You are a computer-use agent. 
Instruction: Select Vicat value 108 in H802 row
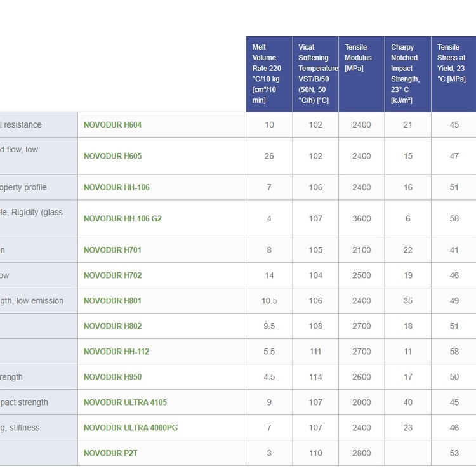click(x=315, y=326)
